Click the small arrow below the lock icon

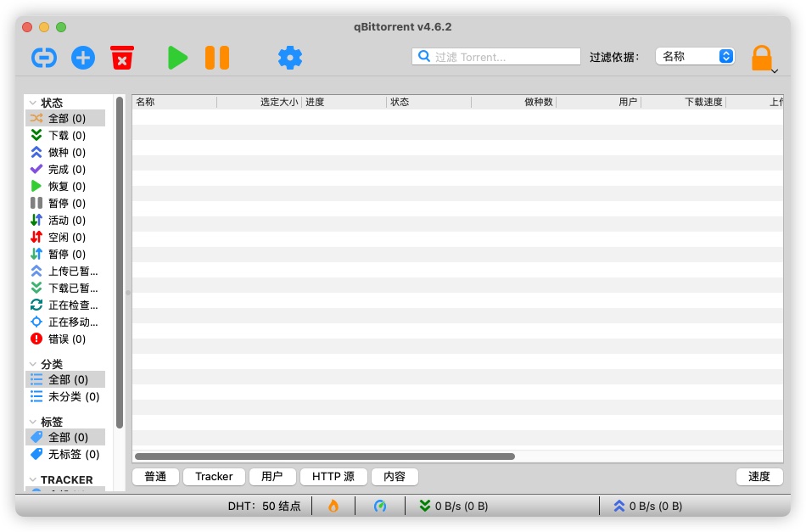point(774,71)
